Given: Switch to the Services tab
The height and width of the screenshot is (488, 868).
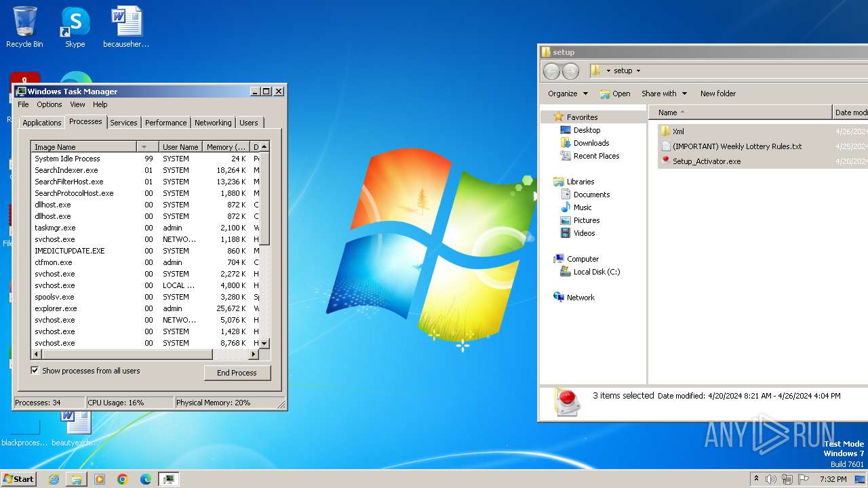Looking at the screenshot, I should pos(123,123).
